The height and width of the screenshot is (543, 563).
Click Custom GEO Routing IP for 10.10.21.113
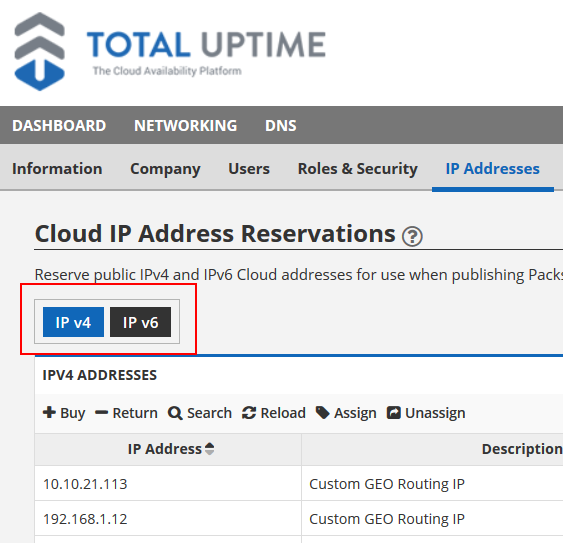(x=387, y=484)
